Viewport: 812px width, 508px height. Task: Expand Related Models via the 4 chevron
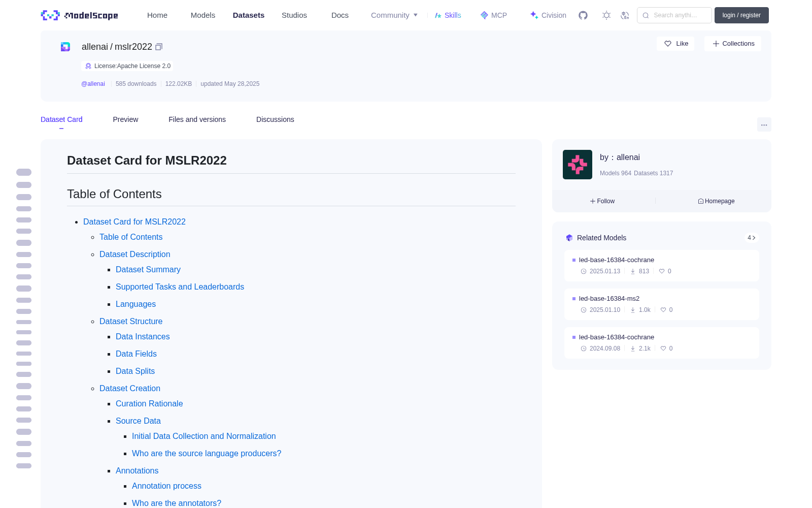point(752,238)
